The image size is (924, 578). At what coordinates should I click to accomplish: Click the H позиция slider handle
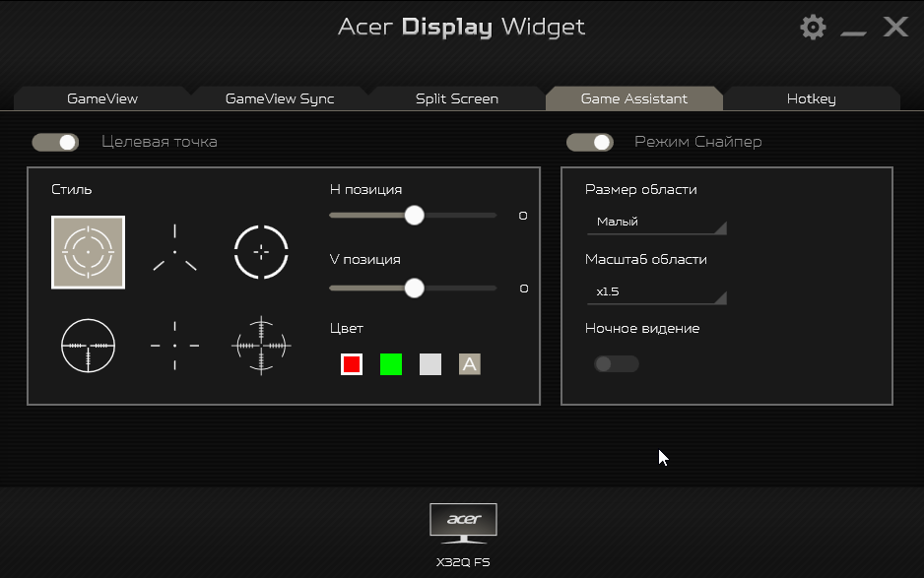[x=415, y=215]
